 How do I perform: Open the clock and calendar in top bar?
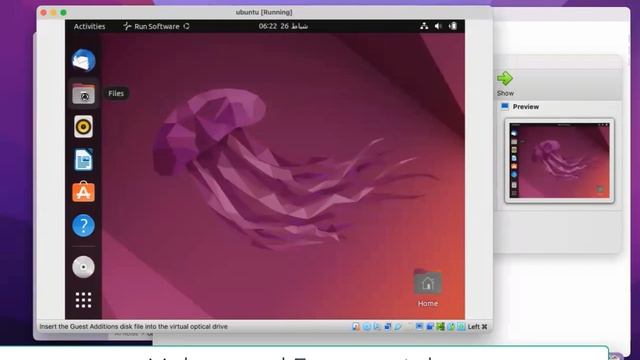[283, 26]
